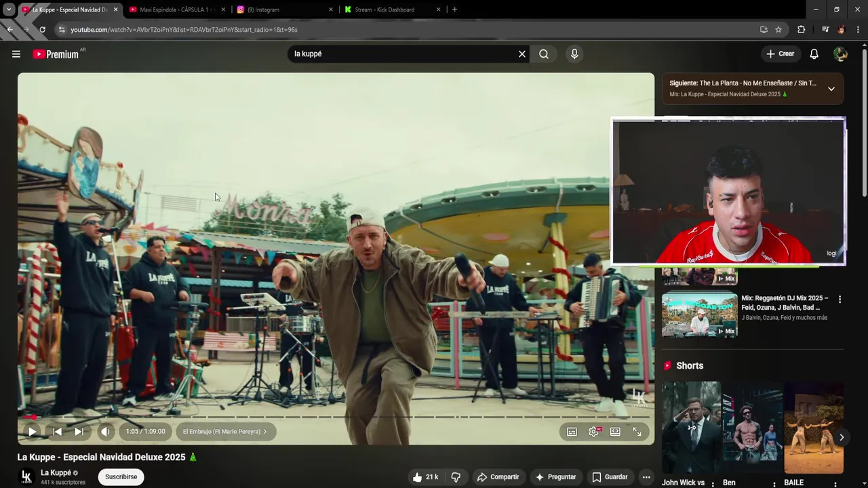Mute the video volume speaker
The width and height of the screenshot is (868, 488).
click(105, 432)
